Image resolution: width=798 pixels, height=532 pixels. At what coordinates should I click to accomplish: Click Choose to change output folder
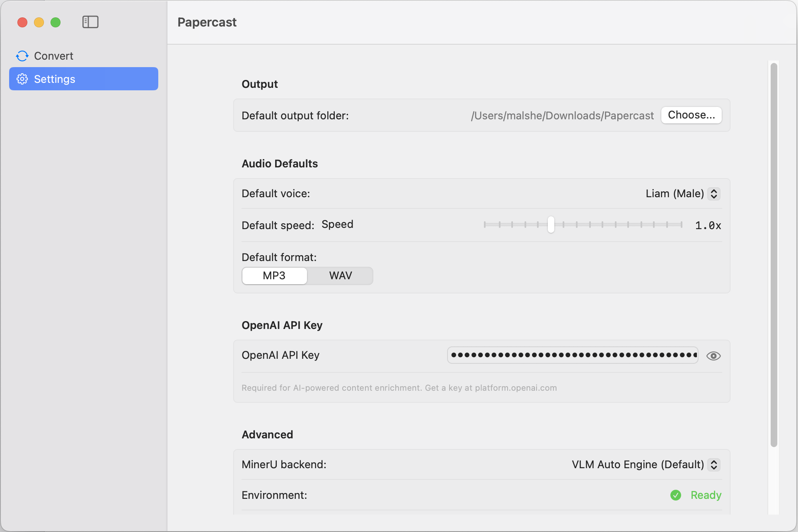tap(691, 115)
